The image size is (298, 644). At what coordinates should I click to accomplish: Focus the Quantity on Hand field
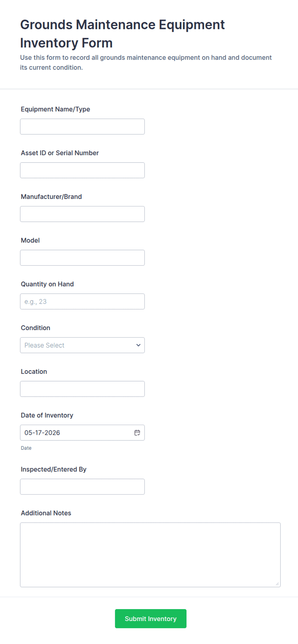point(82,301)
